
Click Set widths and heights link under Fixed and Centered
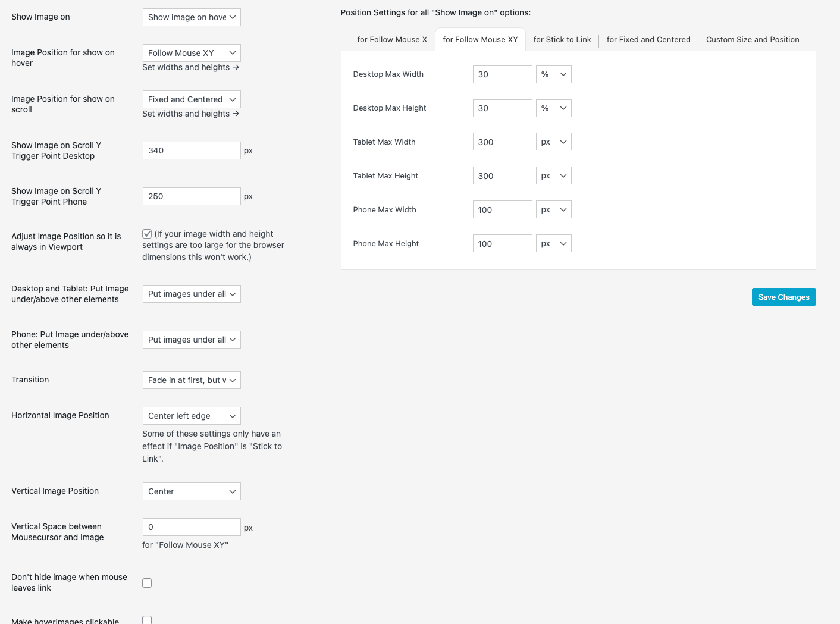(190, 114)
